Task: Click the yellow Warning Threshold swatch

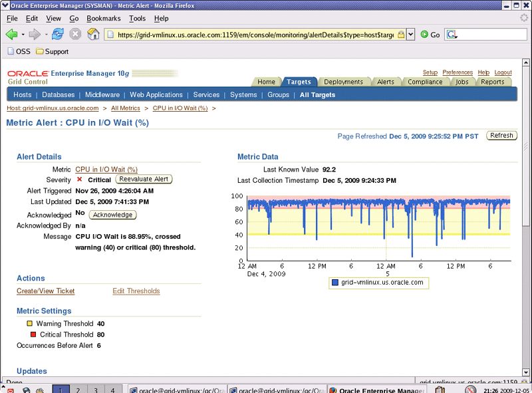Action: click(x=29, y=323)
